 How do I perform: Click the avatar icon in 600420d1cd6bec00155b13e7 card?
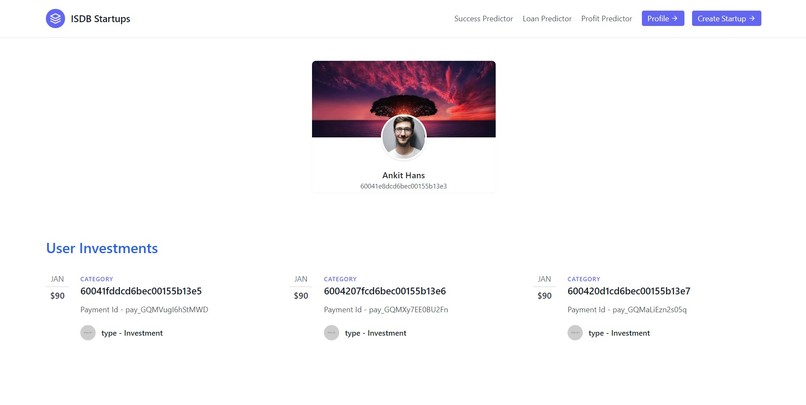(x=575, y=333)
